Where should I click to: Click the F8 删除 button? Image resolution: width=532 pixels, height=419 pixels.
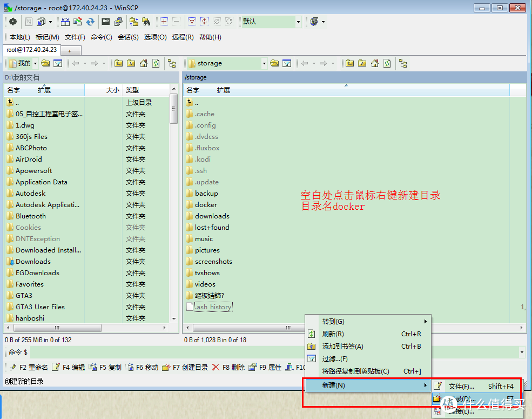228,368
